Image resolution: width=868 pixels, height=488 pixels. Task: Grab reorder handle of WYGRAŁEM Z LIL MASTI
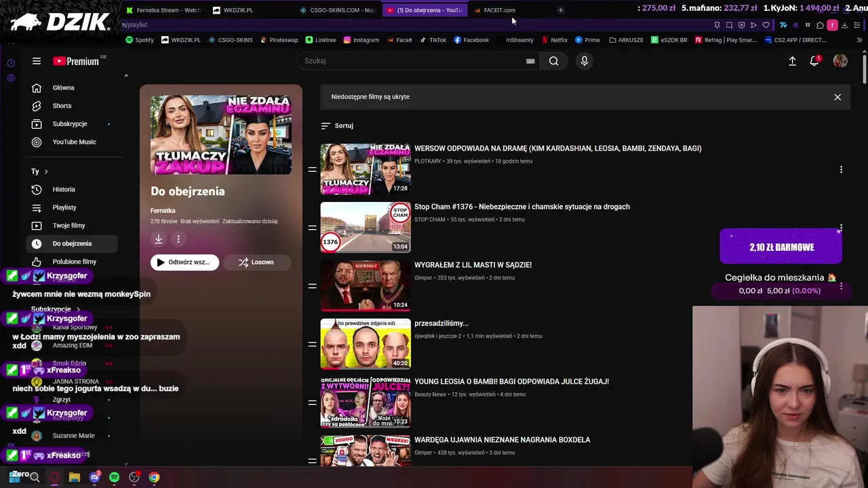coord(312,286)
